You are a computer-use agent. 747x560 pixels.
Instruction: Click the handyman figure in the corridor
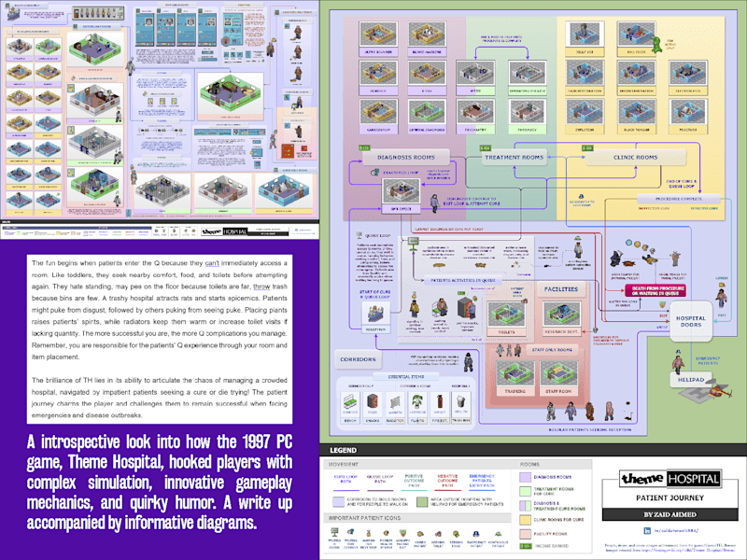click(469, 362)
